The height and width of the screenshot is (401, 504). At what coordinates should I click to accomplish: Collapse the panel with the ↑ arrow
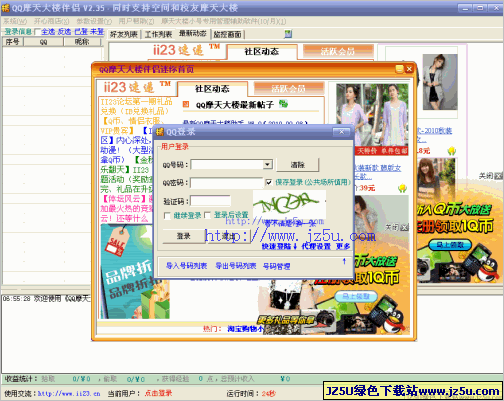[344, 262]
